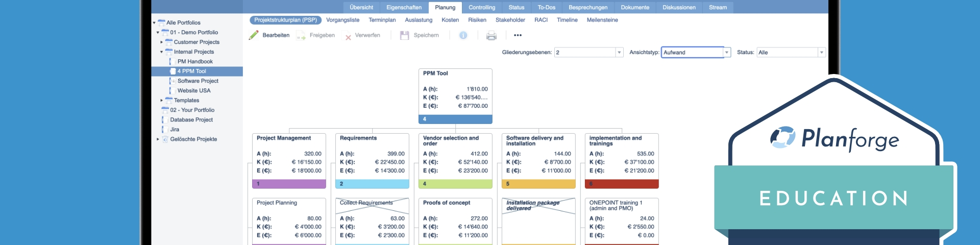Switch to the Eigenschaften tab
The width and height of the screenshot is (980, 245).
tap(404, 7)
